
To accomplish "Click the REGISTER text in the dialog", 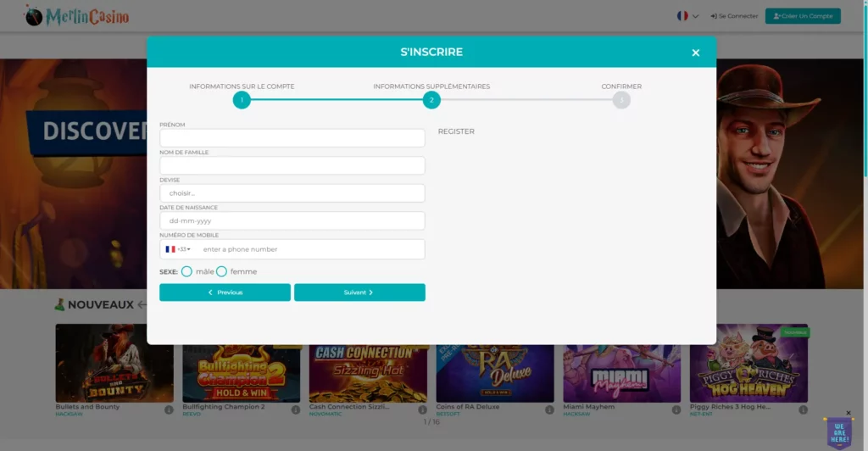I will click(456, 131).
